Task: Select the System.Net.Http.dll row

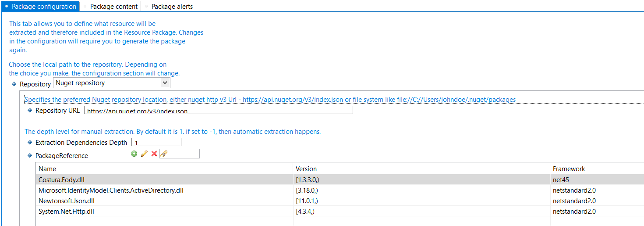Action: point(67,212)
